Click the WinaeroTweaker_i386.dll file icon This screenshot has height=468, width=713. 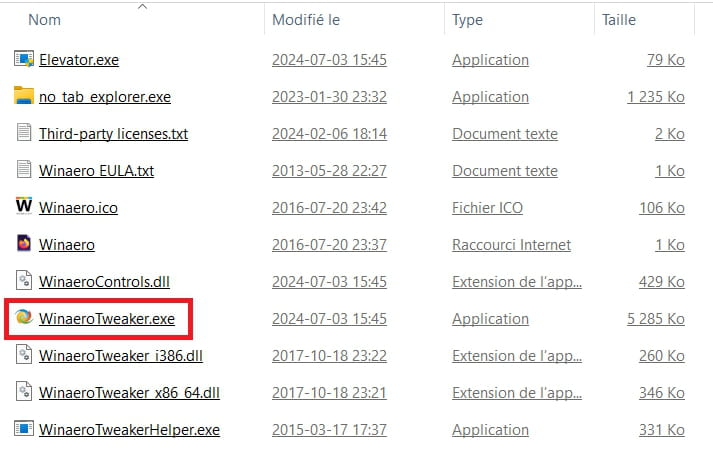pos(24,354)
